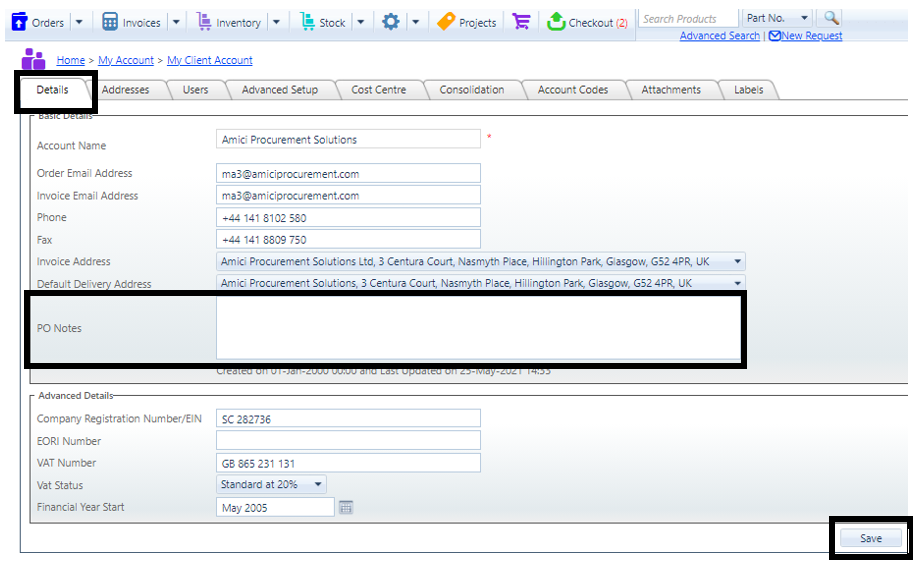Expand the Invoices dropdown arrow

(176, 22)
